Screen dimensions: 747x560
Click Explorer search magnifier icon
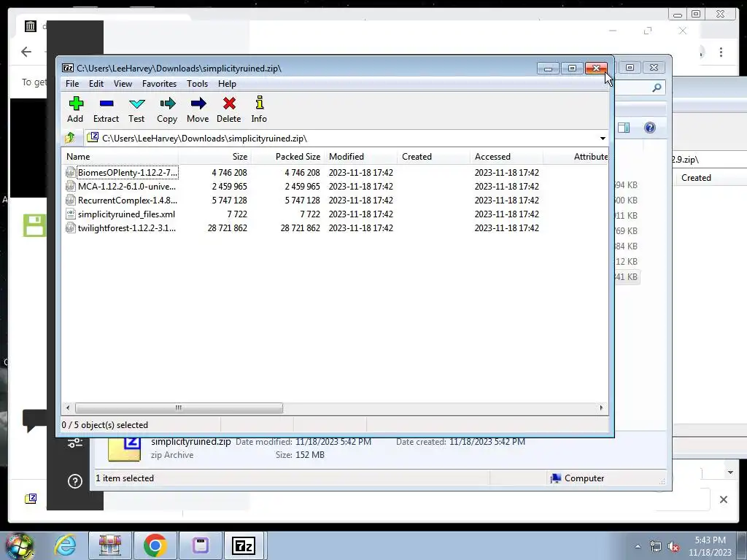click(657, 87)
